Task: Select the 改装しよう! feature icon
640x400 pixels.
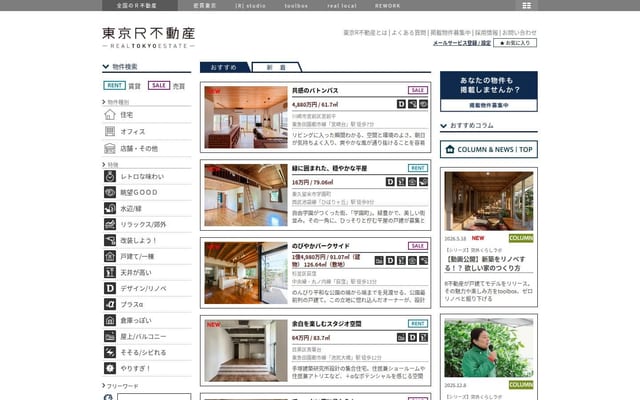Action: (x=110, y=240)
